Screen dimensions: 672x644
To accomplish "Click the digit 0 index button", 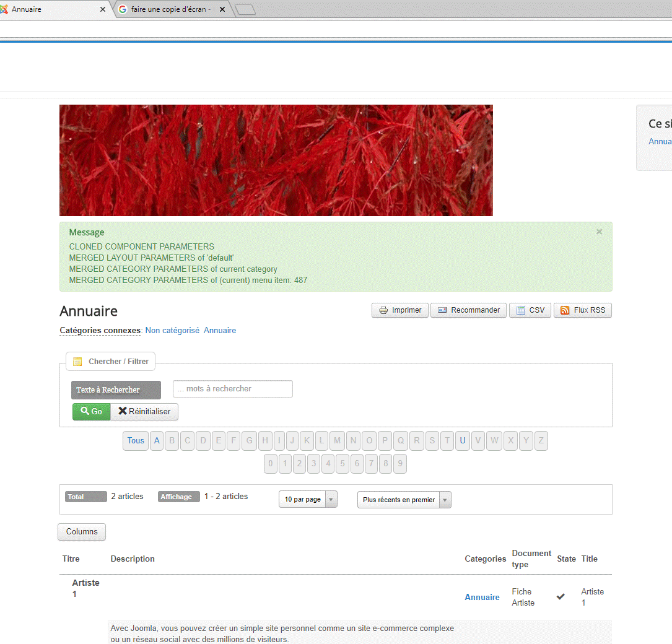I will coord(271,464).
